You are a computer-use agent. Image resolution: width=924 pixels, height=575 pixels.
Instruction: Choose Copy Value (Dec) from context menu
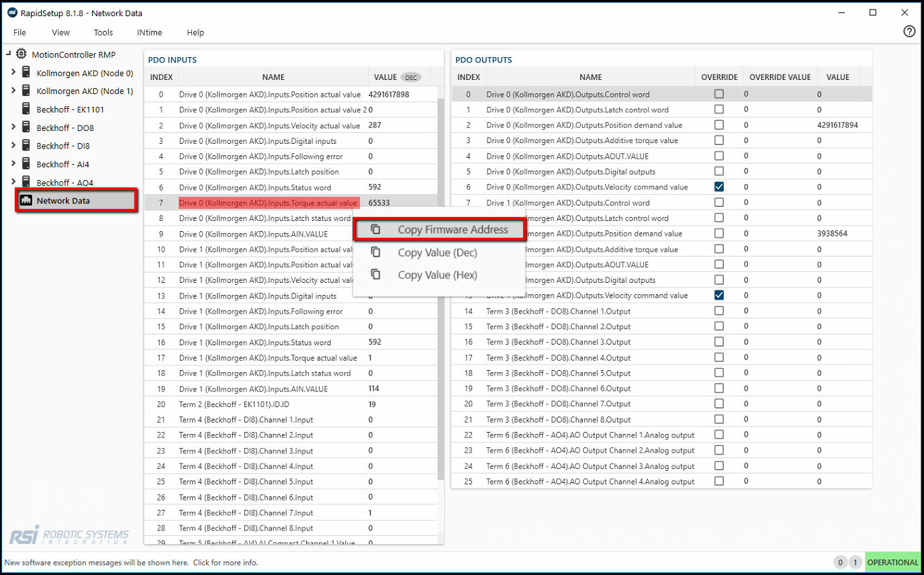coord(438,253)
